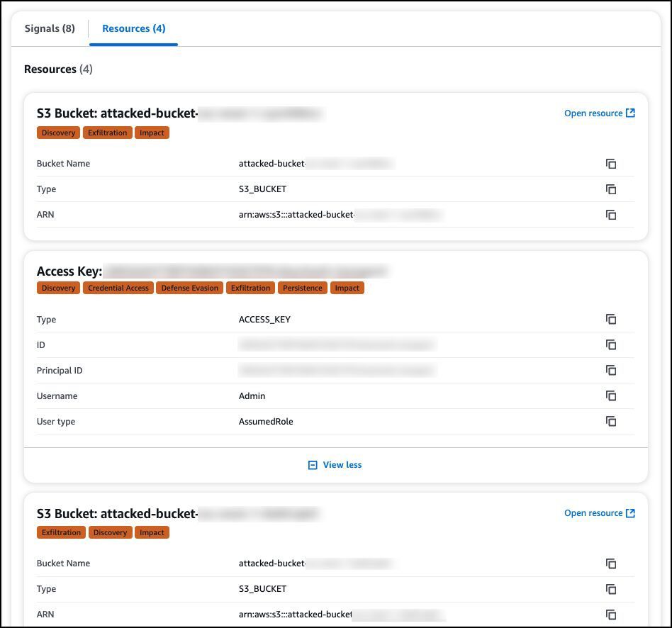
Task: Copy the last bucket's ARN value
Action: click(x=611, y=615)
